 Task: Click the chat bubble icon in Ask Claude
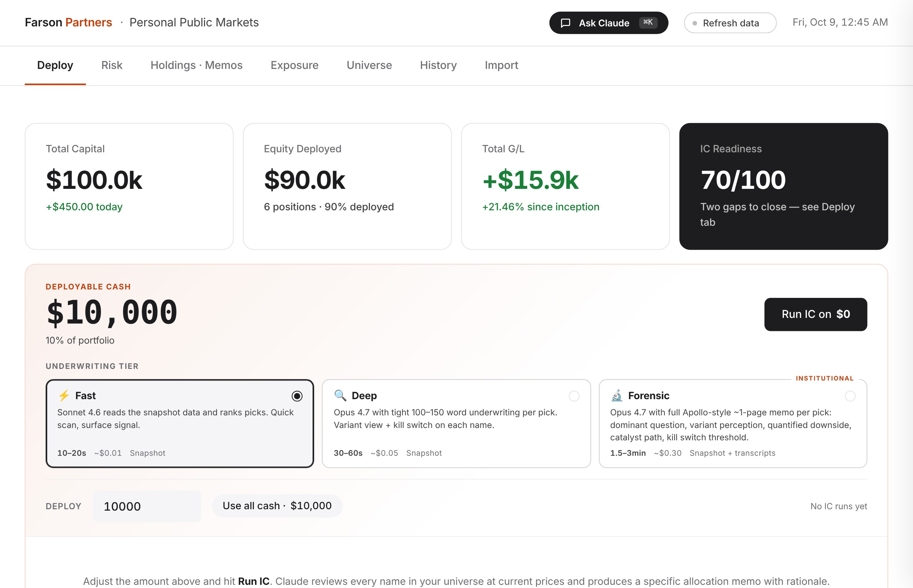tap(566, 23)
